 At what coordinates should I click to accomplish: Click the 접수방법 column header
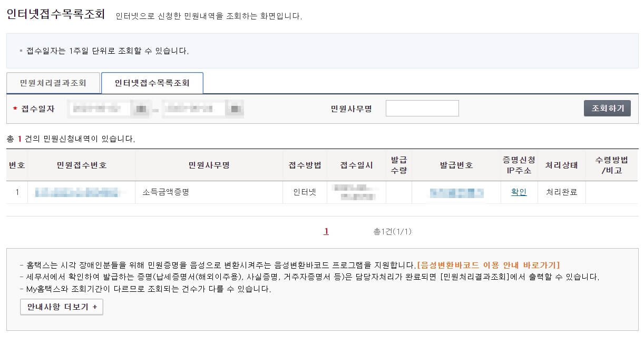coord(305,165)
